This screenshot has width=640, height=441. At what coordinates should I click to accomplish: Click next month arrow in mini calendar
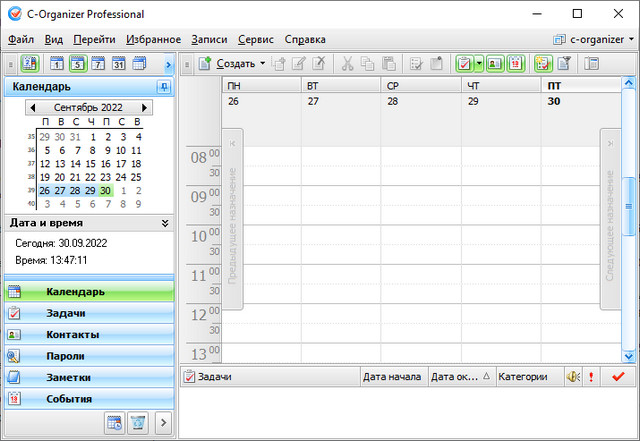(x=144, y=107)
